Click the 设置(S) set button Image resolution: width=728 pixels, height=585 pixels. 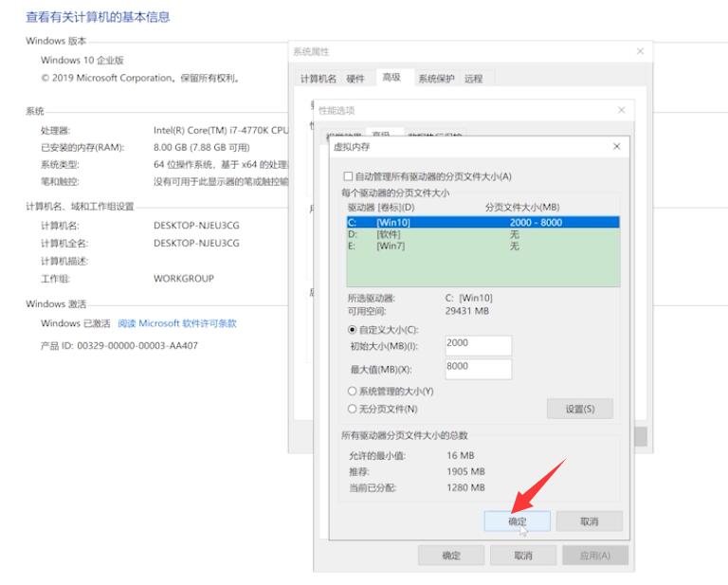coord(580,409)
